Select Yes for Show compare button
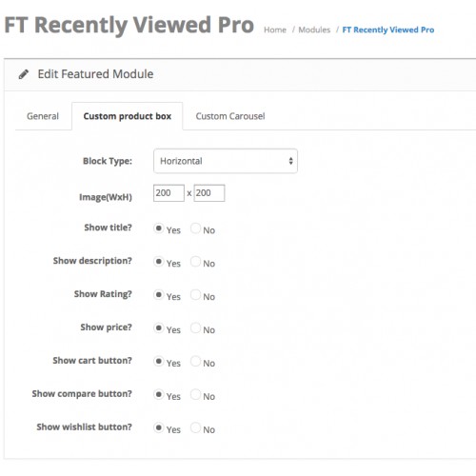The width and height of the screenshot is (476, 476). [x=159, y=394]
